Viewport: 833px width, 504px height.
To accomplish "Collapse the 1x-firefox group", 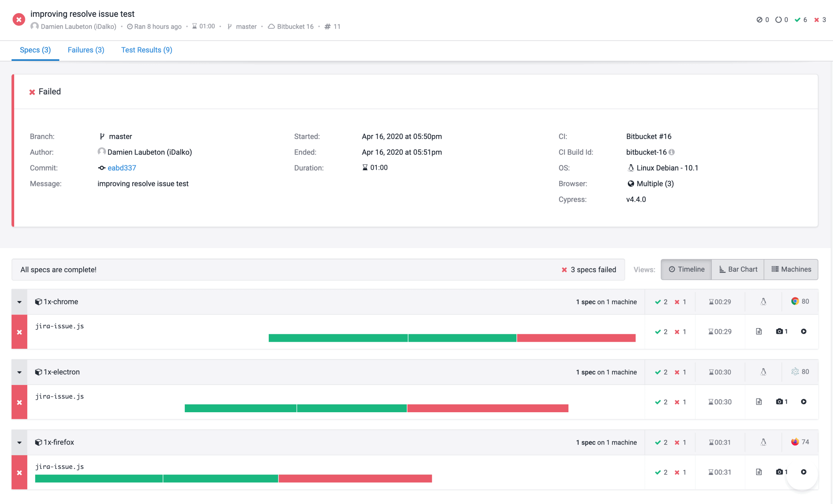I will 19,442.
